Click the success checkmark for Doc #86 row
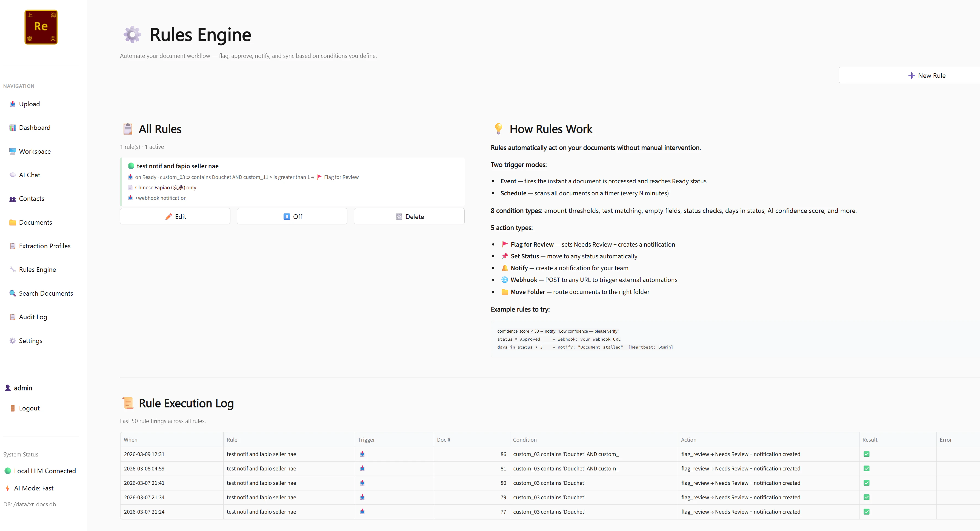The height and width of the screenshot is (531, 980). [x=867, y=454]
